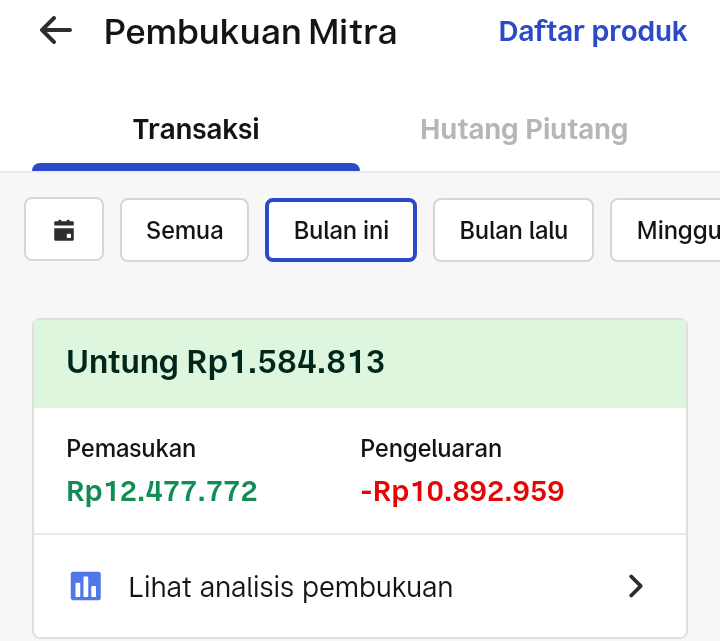Expand the chevron beside Lihat analisis pembukuan
The width and height of the screenshot is (720, 641).
[636, 586]
